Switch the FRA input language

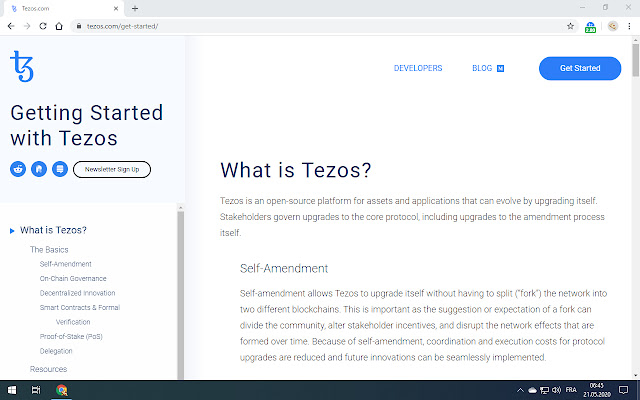(571, 390)
